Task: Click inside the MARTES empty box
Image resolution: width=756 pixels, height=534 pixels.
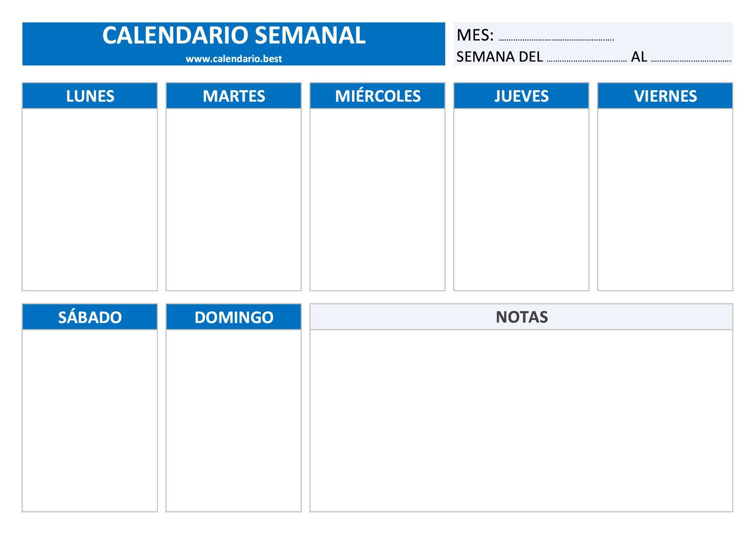Action: [x=234, y=199]
